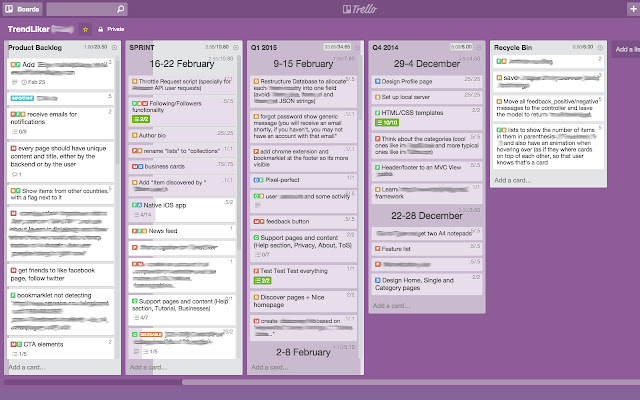Open 'Header/footer to an MVC View' card
This screenshot has height=400, width=640.
[427, 171]
